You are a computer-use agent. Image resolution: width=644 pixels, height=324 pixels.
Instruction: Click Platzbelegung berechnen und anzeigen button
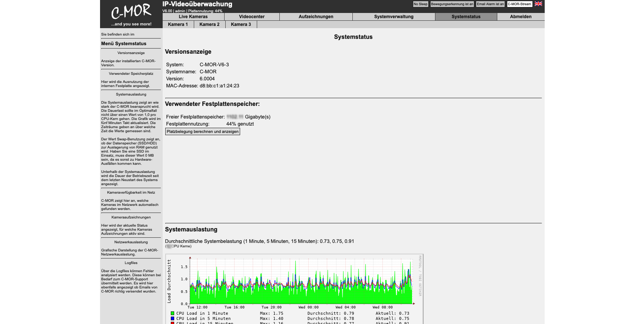(x=203, y=131)
